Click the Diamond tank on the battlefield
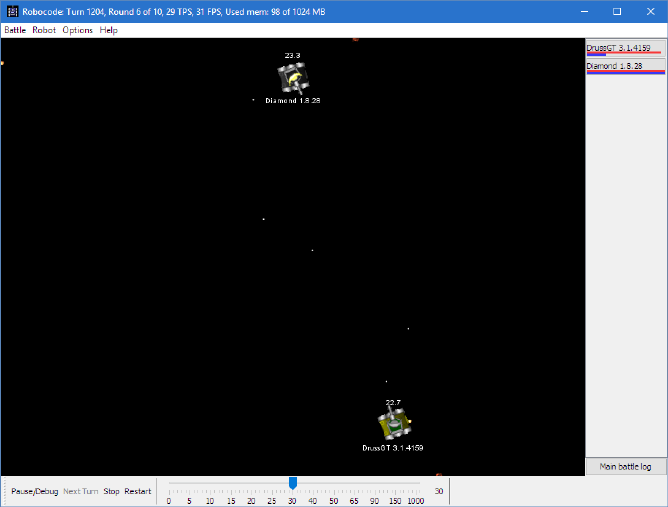The width and height of the screenshot is (668, 507). pyautogui.click(x=293, y=78)
